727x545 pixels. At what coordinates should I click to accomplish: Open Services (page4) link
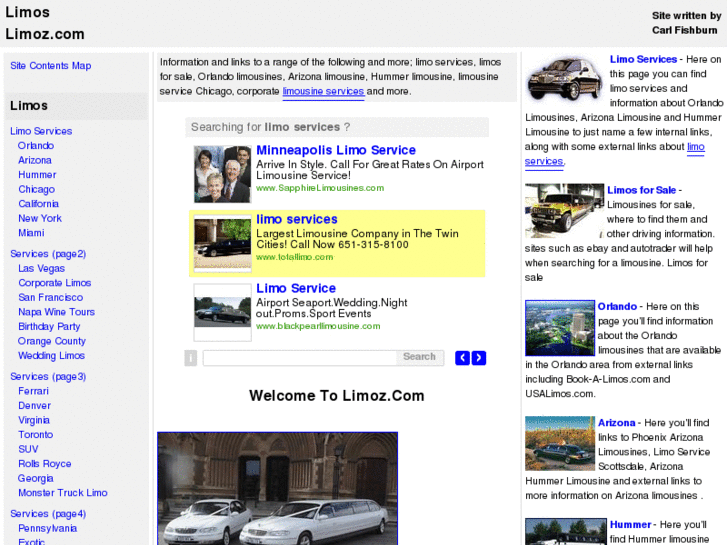click(x=48, y=513)
